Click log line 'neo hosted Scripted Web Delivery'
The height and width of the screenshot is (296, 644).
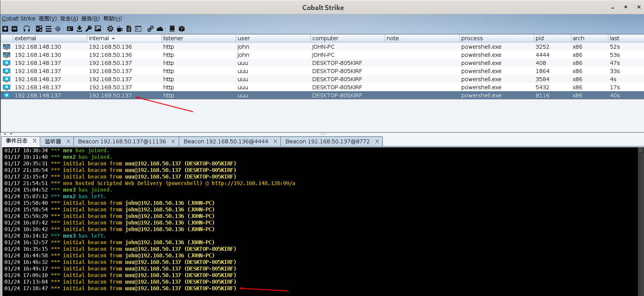150,183
